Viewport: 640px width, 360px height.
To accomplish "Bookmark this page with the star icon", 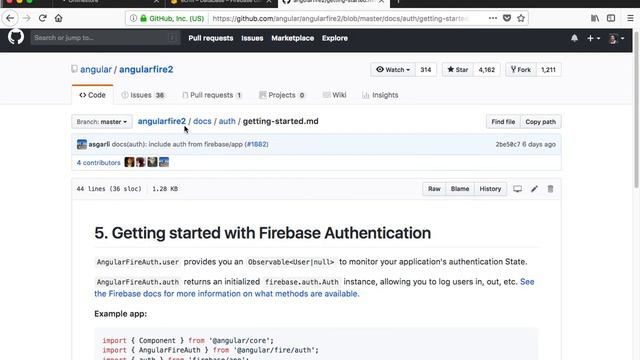I will 521,18.
